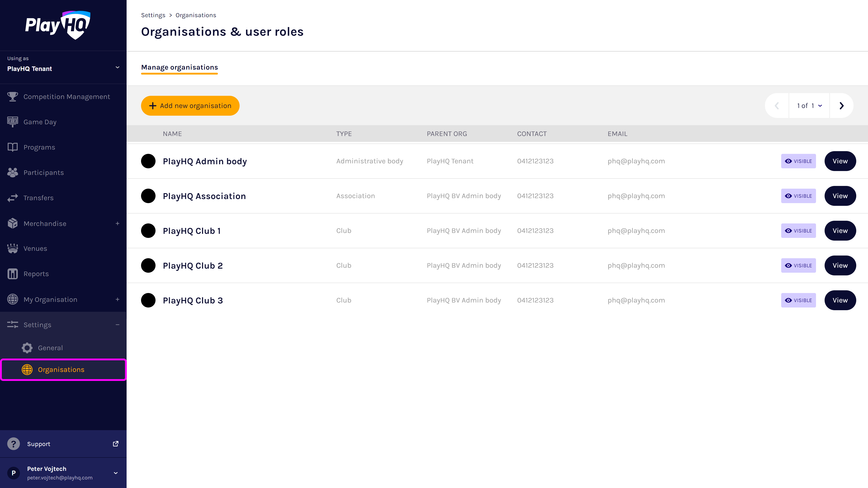
Task: Click the Support question mark icon
Action: click(14, 444)
